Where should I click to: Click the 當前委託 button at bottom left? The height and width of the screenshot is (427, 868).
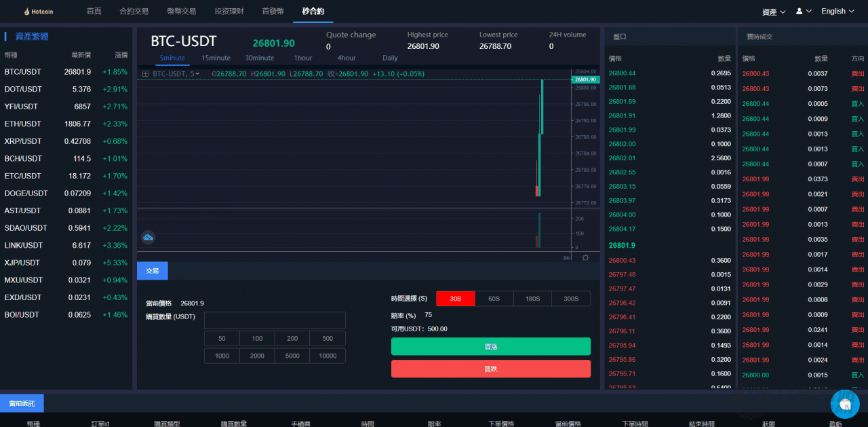coord(22,403)
